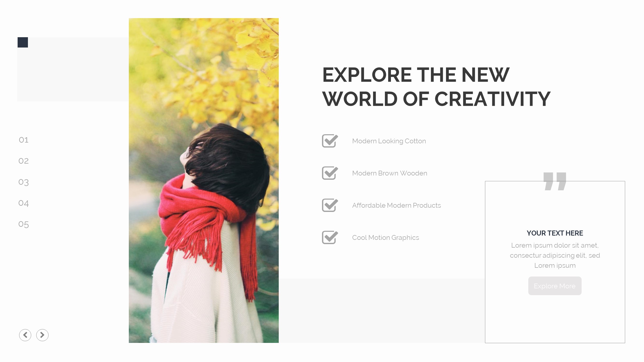Click the Lorem ipsum paragraph text
This screenshot has height=362, width=644.
(x=555, y=255)
